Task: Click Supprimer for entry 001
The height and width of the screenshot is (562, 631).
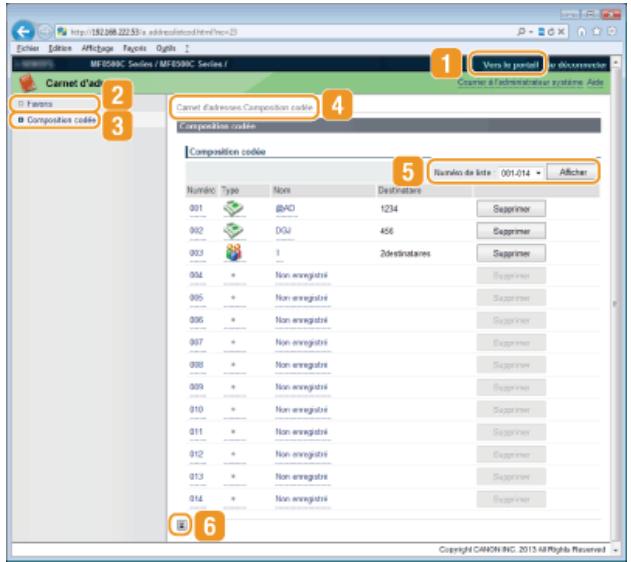Action: click(511, 209)
